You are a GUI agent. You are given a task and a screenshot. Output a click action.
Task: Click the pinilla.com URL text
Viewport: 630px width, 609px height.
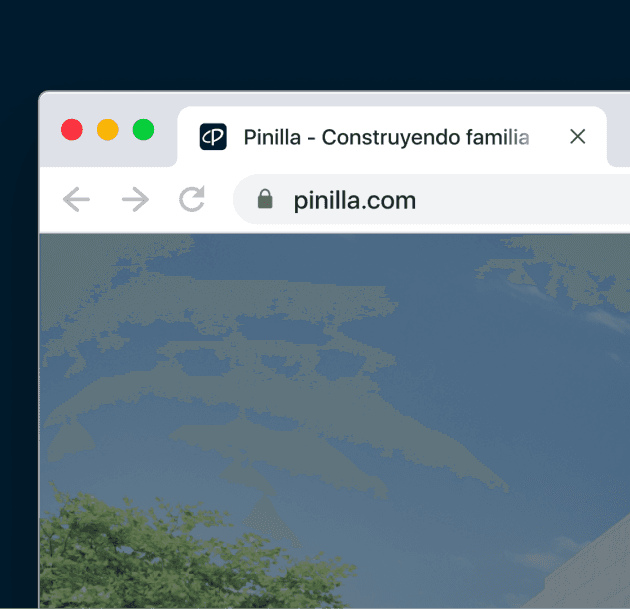[x=354, y=200]
